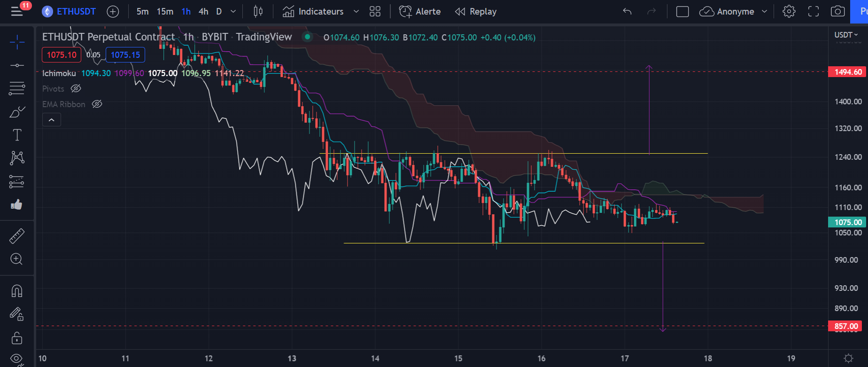This screenshot has height=367, width=868.
Task: Show the hidden Pivots indicator
Action: tap(76, 89)
